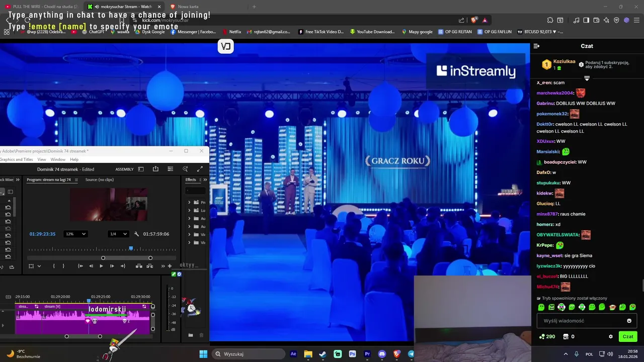Select the Effects panel tab
This screenshot has height=362, width=644.
coord(191,179)
